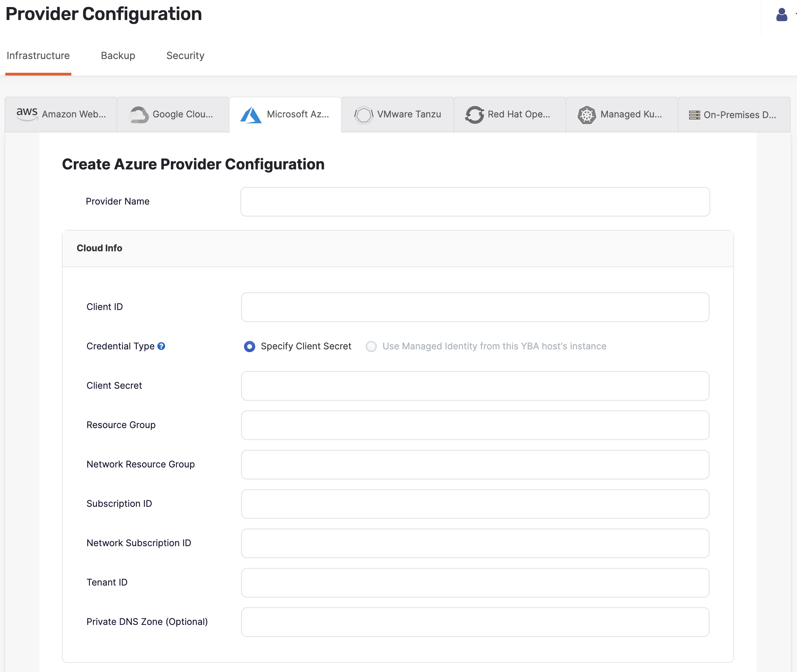
Task: Click the Infrastructure tab
Action: pos(38,55)
